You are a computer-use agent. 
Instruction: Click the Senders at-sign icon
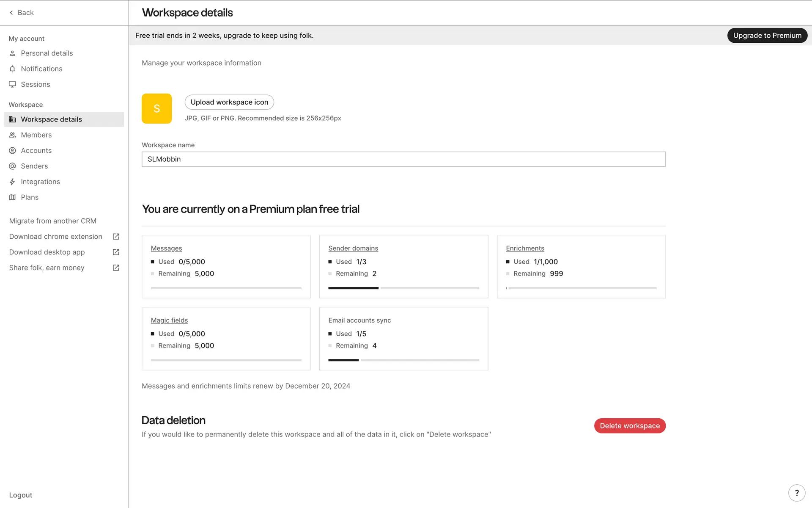click(x=12, y=166)
